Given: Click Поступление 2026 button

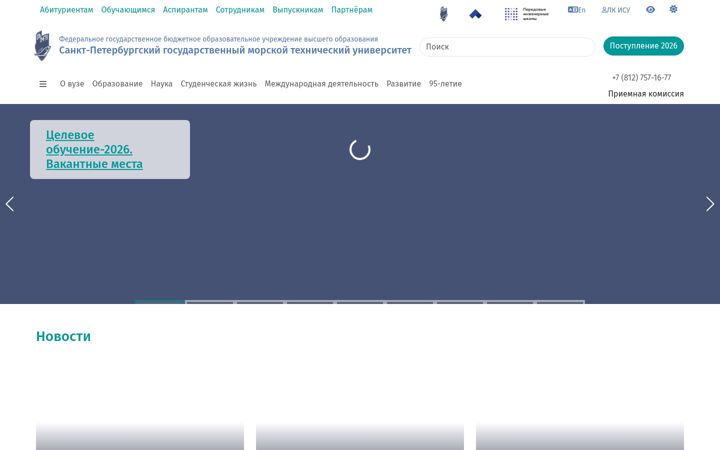Looking at the screenshot, I should (643, 46).
